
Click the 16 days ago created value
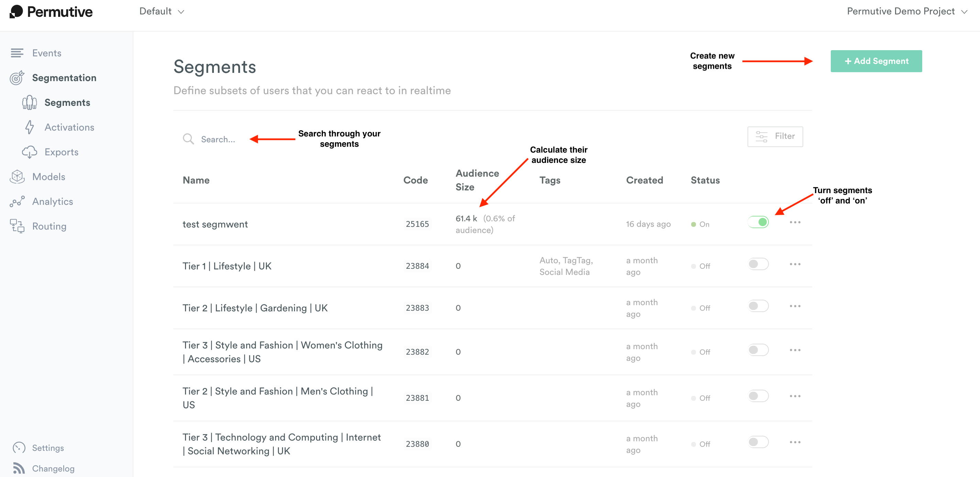pyautogui.click(x=648, y=224)
